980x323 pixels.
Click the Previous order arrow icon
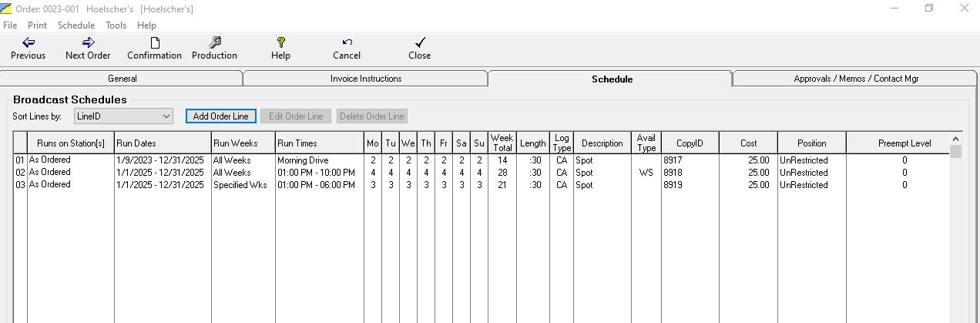click(28, 42)
